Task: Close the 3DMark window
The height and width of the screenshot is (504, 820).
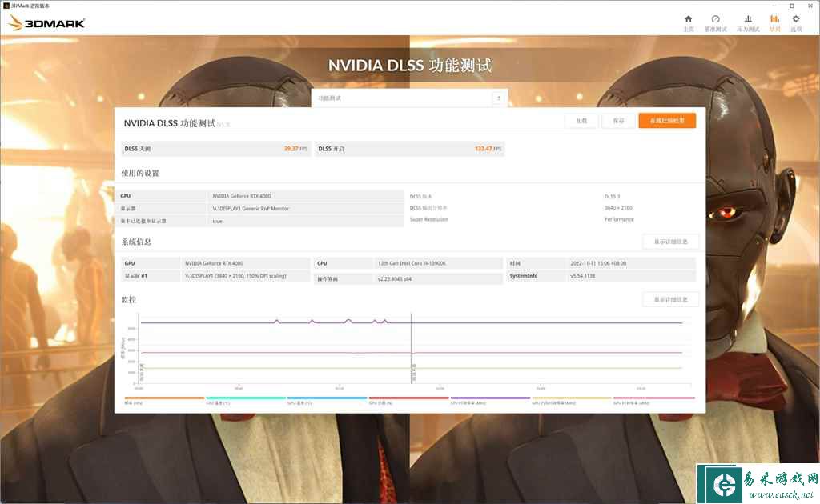Action: (810, 6)
